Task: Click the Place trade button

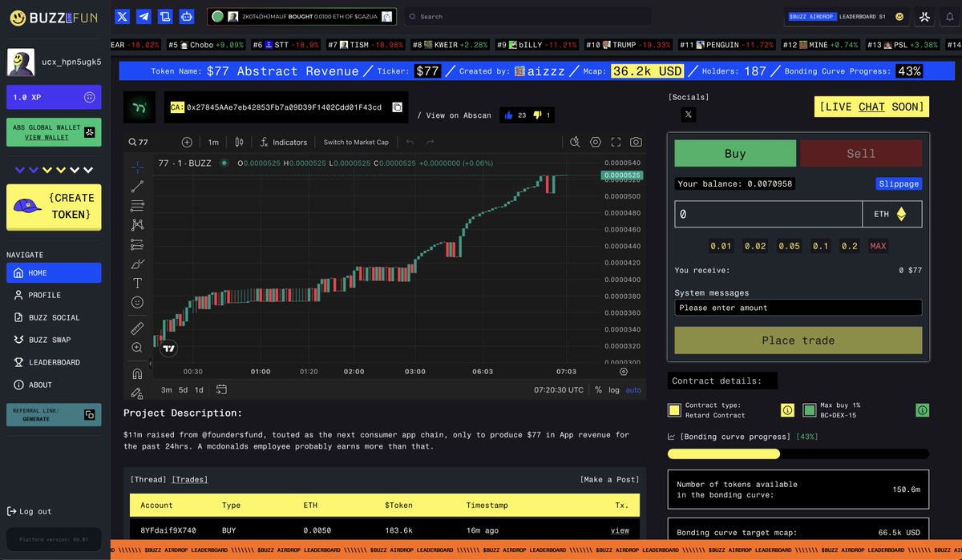Action: (x=798, y=340)
